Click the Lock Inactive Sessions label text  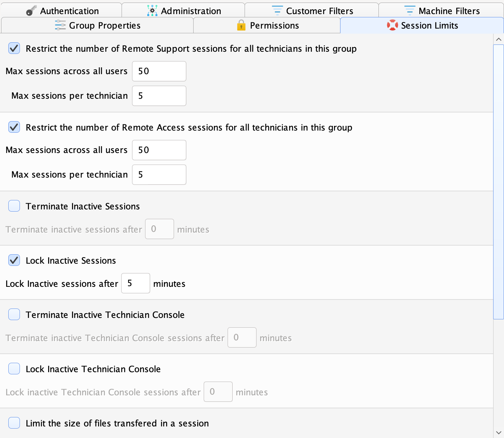tap(71, 260)
